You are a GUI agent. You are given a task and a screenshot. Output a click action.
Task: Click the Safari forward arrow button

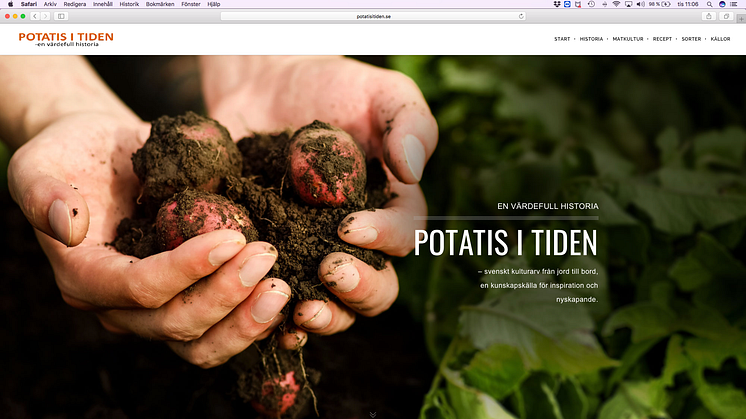pyautogui.click(x=45, y=16)
